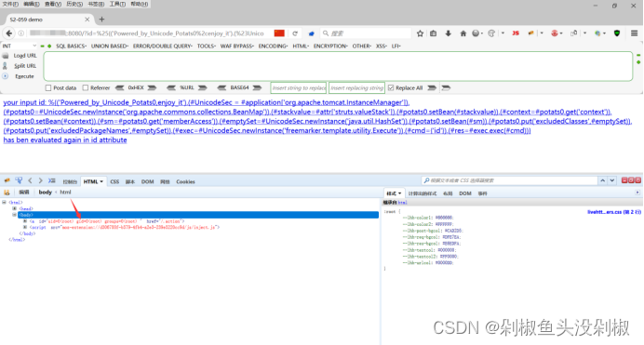Click the Load URL icon in HackBar
This screenshot has width=644, height=345.
coord(6,56)
